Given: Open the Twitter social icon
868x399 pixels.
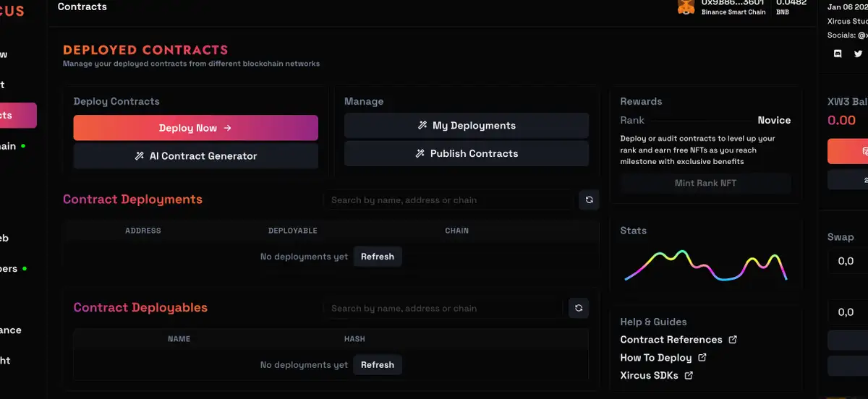Looking at the screenshot, I should point(859,53).
